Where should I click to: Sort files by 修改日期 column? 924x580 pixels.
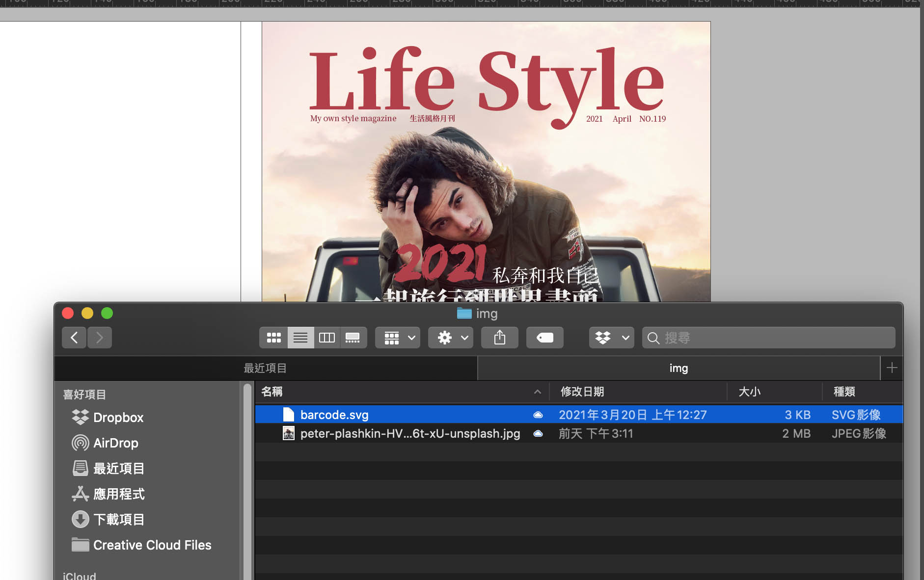(x=582, y=392)
